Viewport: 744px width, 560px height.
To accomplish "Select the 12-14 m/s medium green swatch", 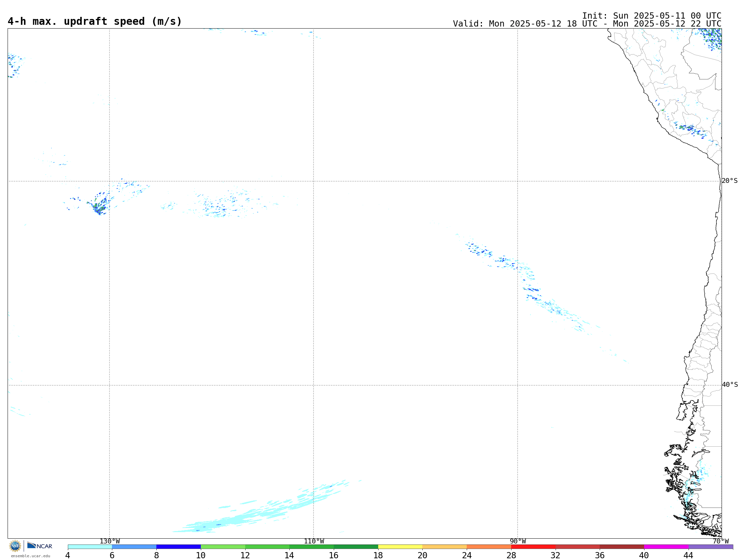I will pyautogui.click(x=267, y=547).
